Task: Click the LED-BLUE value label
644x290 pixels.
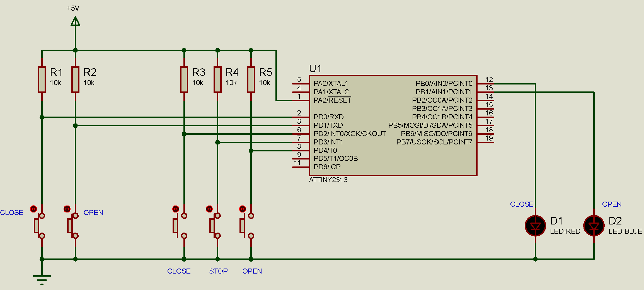Action: click(x=625, y=231)
